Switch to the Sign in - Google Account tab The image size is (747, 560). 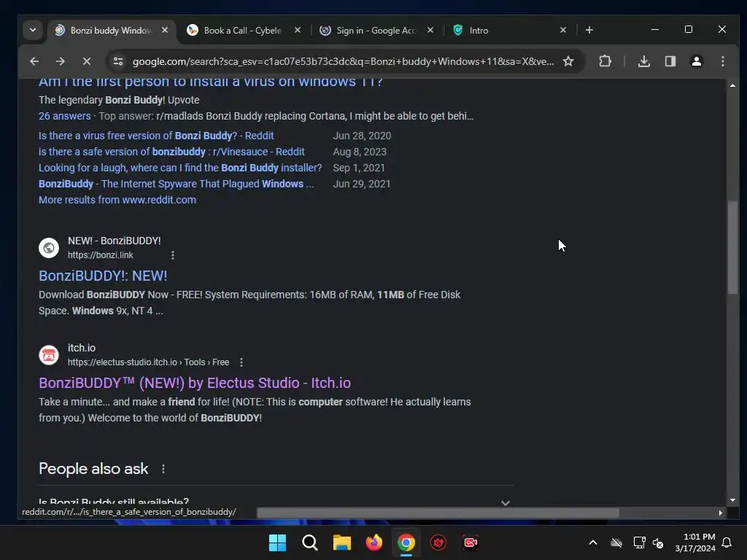coord(376,30)
